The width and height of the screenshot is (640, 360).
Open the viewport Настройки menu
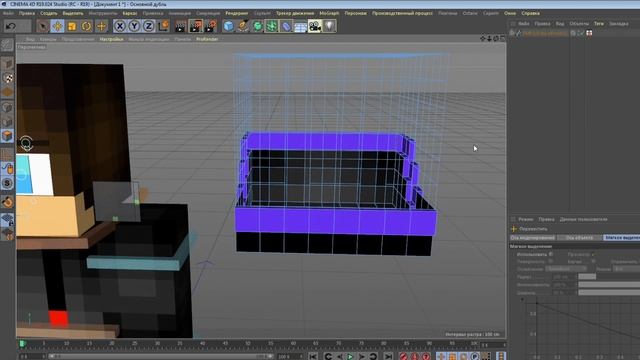(111, 39)
